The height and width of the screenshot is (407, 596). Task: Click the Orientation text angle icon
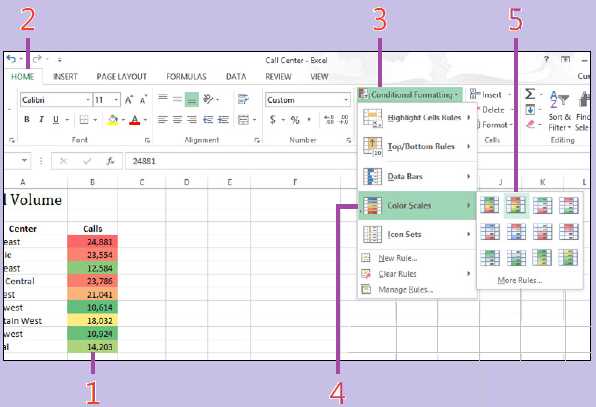tap(208, 99)
